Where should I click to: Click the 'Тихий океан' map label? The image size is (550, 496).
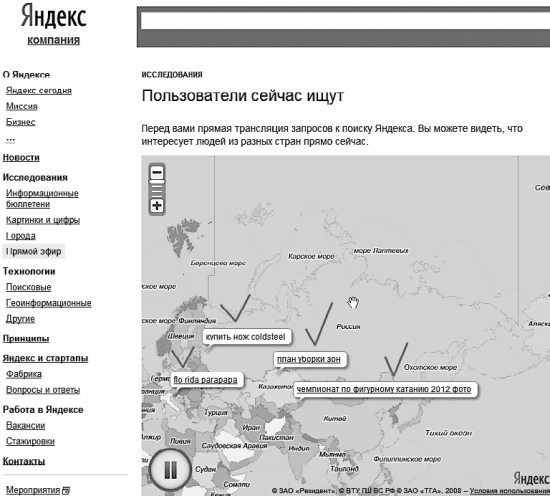[448, 433]
